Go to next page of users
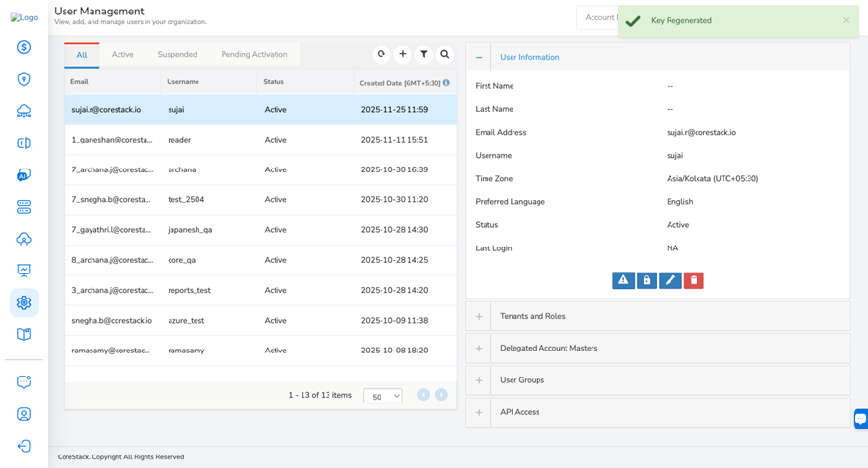 click(x=441, y=395)
